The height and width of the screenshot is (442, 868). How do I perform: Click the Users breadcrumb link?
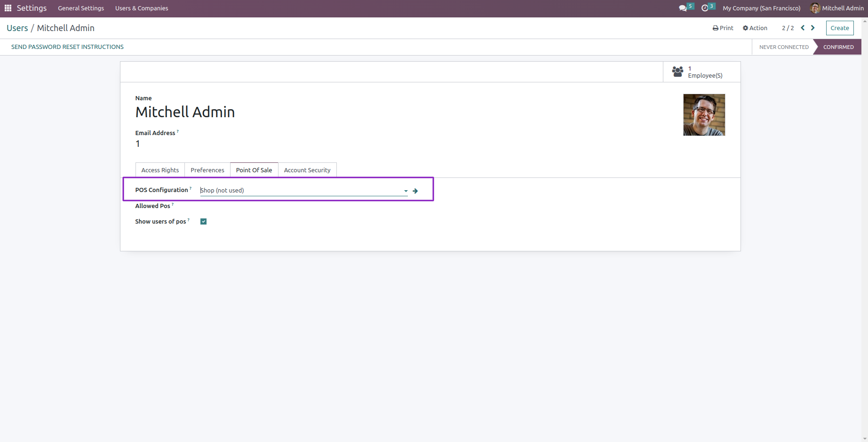point(17,28)
